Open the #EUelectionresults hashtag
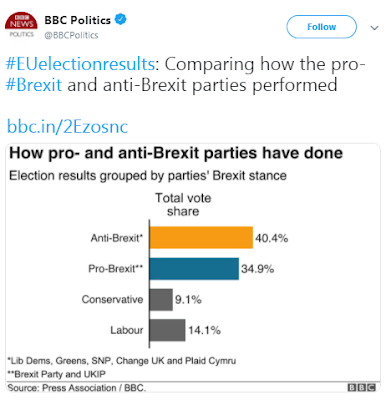 point(80,64)
